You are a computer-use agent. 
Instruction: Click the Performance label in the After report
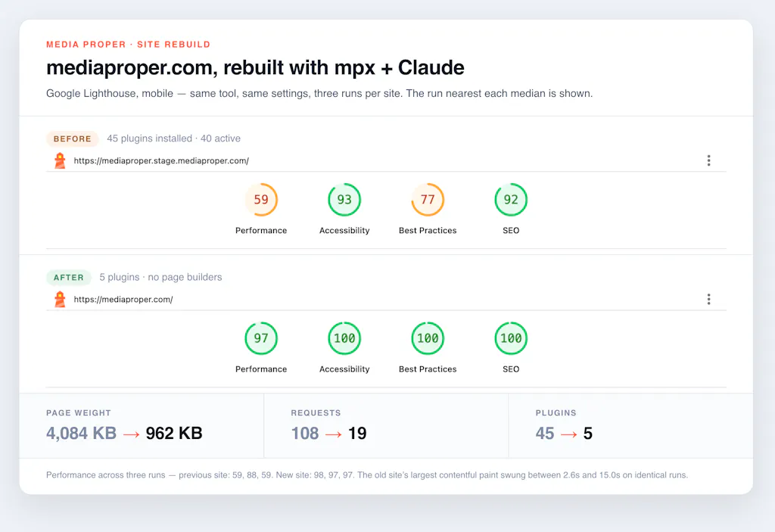[x=261, y=369]
